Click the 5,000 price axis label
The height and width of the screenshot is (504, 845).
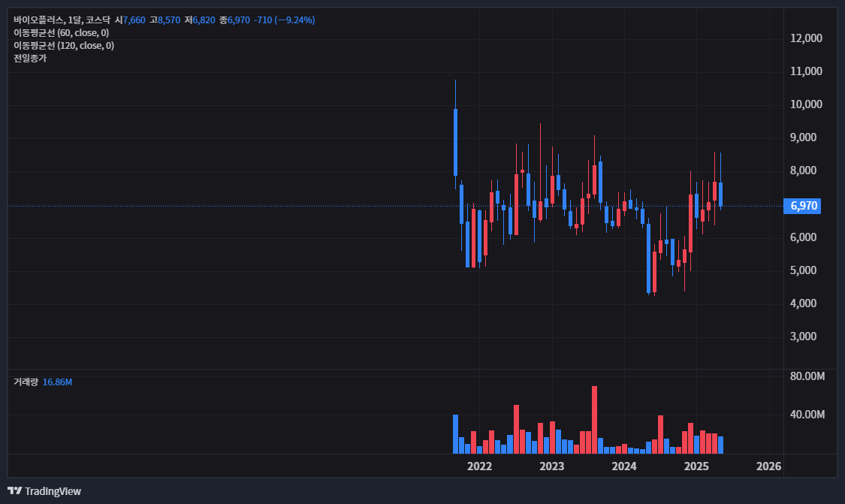click(803, 270)
